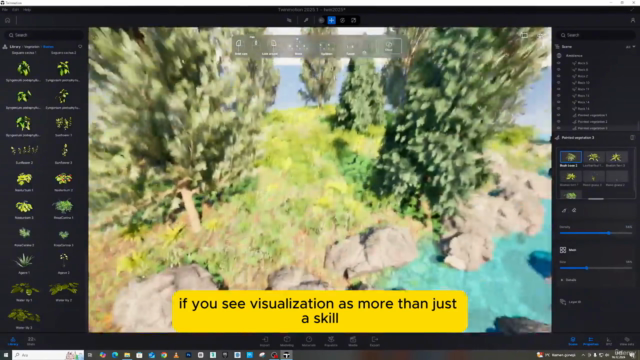Image resolution: width=640 pixels, height=360 pixels.
Task: Toggle visibility of Rock 10
Action: click(559, 83)
